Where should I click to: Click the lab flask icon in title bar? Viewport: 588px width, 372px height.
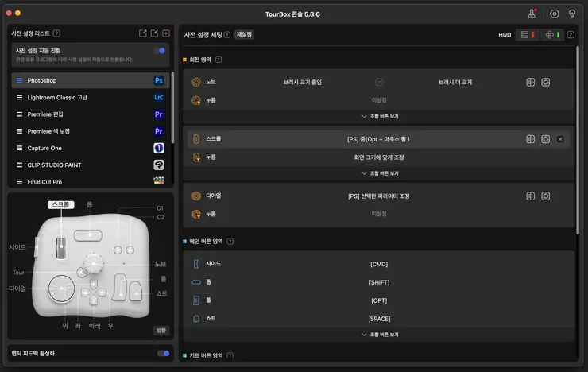pyautogui.click(x=532, y=14)
